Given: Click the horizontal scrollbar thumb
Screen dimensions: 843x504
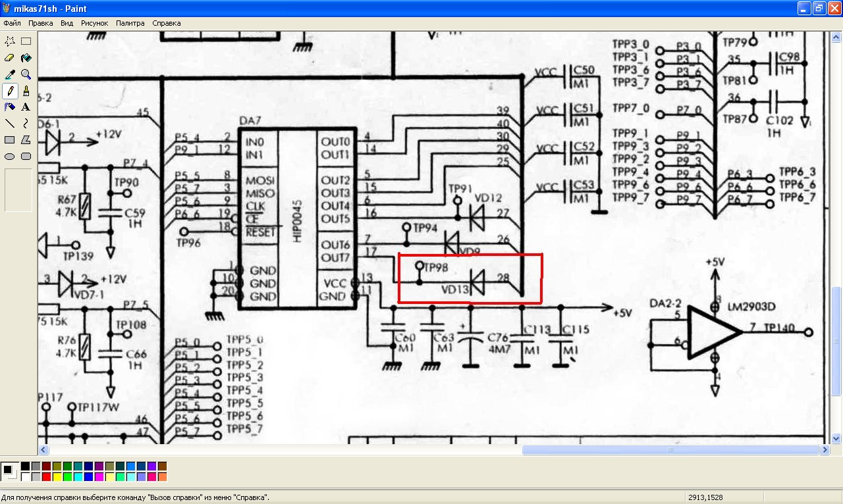Looking at the screenshot, I should coord(670,450).
